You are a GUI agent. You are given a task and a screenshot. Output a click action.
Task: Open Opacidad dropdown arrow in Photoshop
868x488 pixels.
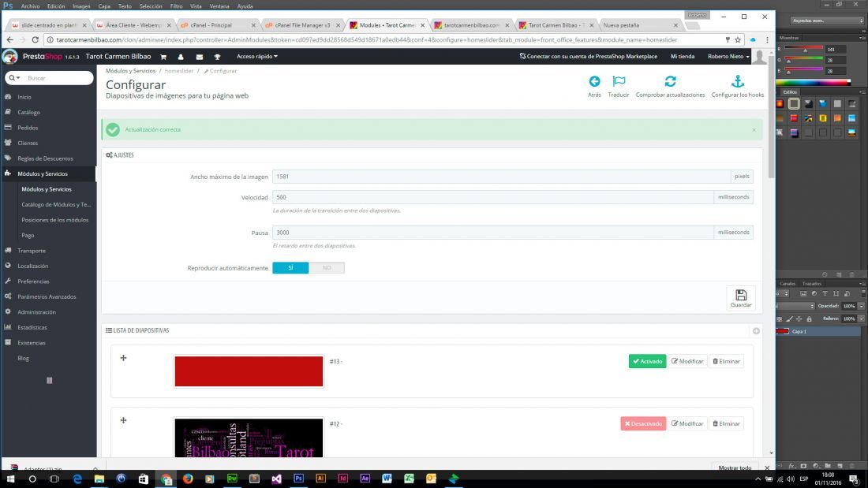pos(861,306)
